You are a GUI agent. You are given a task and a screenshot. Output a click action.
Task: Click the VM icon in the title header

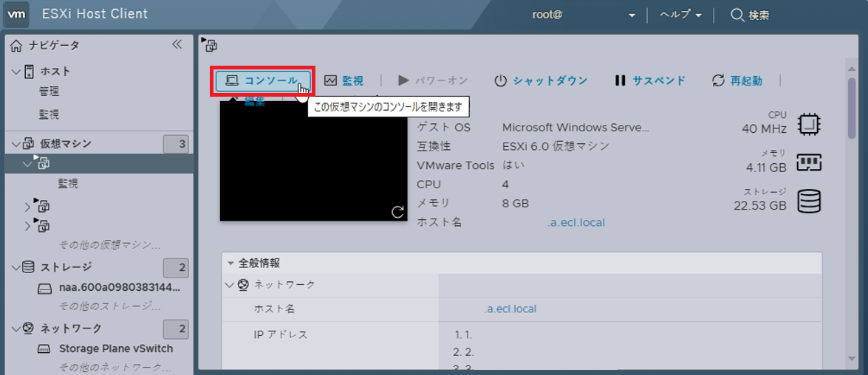tap(210, 45)
